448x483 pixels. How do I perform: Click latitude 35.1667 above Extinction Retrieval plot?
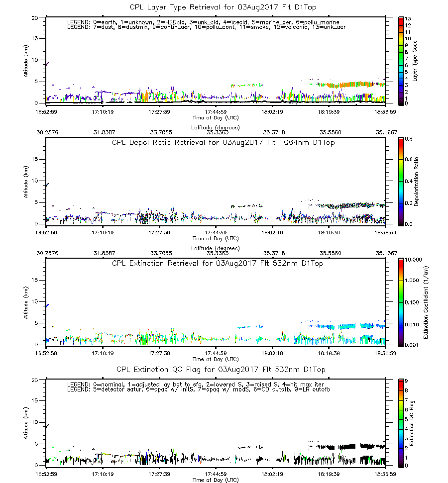386,253
